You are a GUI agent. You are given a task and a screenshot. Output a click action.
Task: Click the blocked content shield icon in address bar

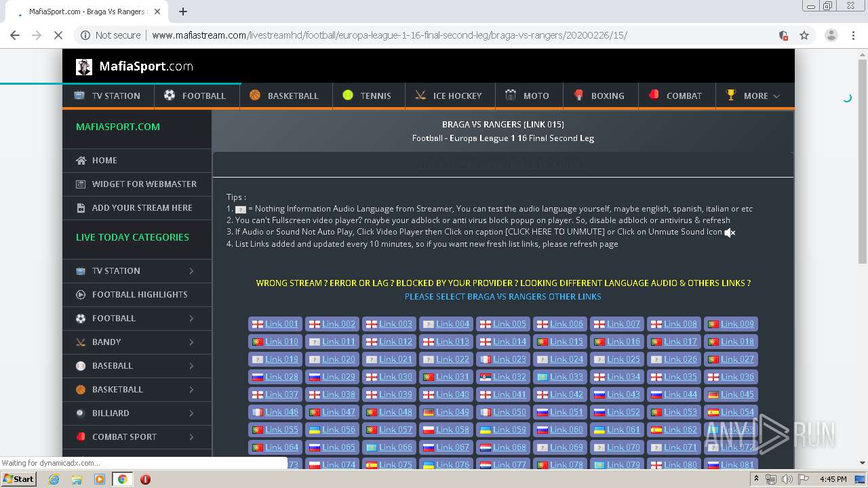pyautogui.click(x=783, y=35)
